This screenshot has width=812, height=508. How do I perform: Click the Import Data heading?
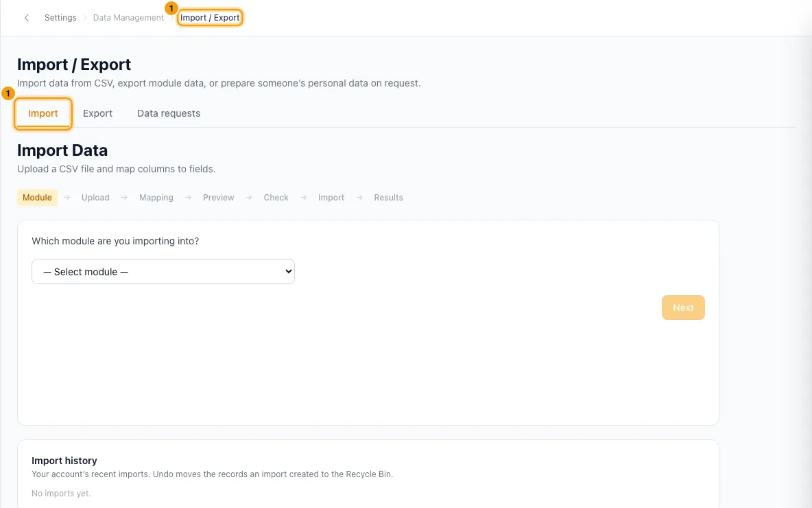[x=62, y=150]
